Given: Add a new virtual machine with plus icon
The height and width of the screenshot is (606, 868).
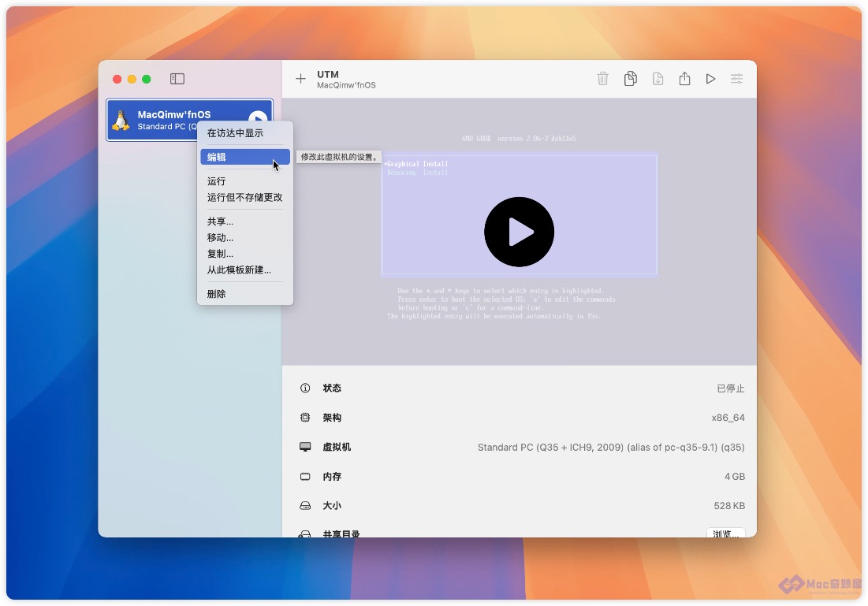Looking at the screenshot, I should point(300,79).
